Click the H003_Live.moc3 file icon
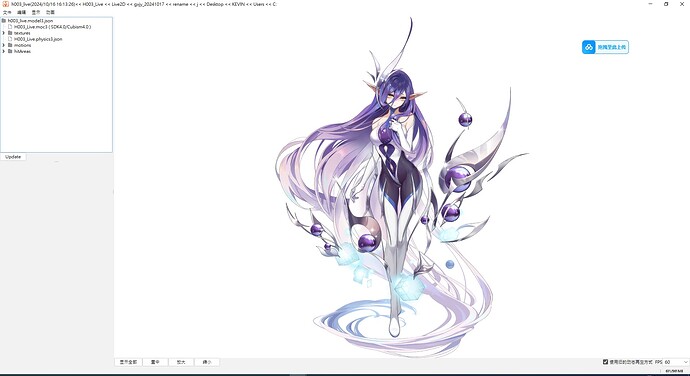The image size is (690, 376). (x=10, y=27)
